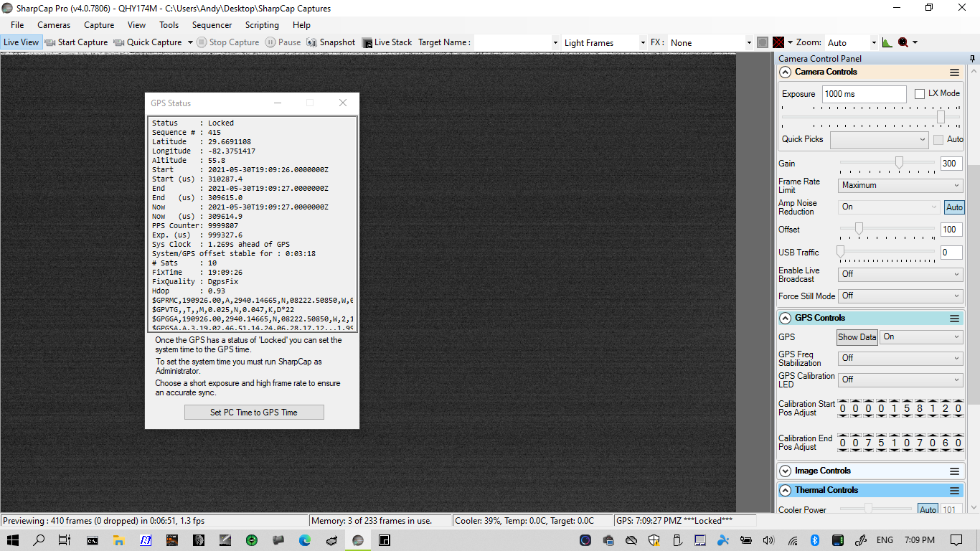Click the selection area icon in toolbar
Viewport: 980px width, 551px height.
point(763,42)
